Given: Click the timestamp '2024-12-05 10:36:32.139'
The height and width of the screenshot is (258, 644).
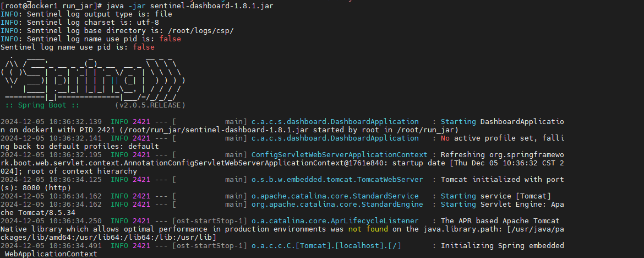Looking at the screenshot, I should coord(51,121).
